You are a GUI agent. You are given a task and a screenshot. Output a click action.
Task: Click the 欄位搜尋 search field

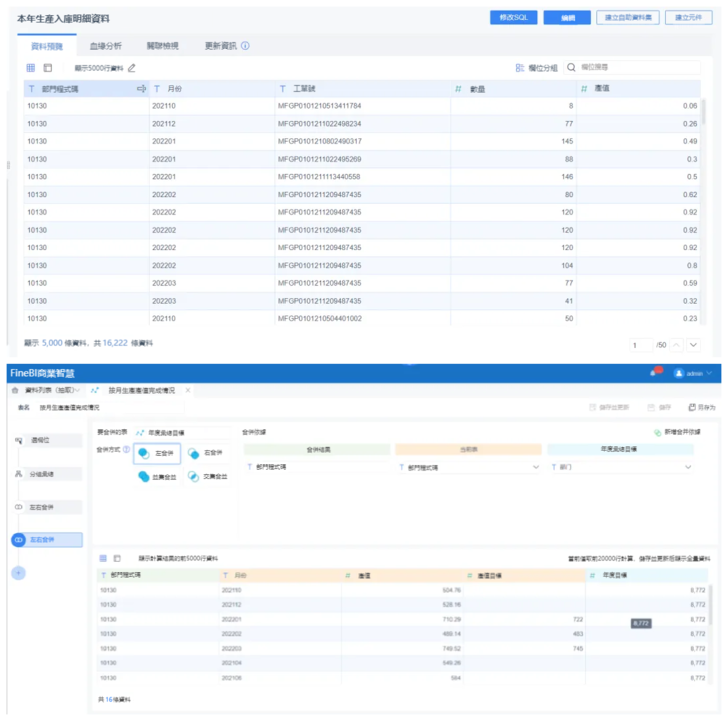640,68
